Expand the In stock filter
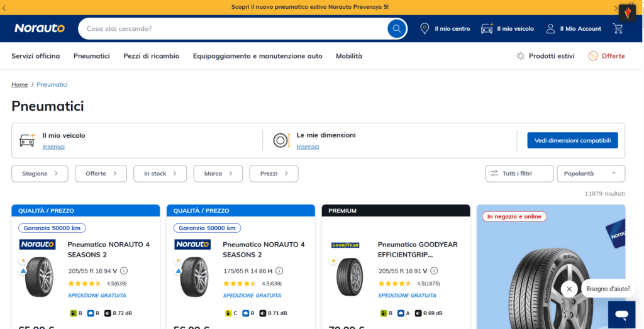 pyautogui.click(x=160, y=174)
